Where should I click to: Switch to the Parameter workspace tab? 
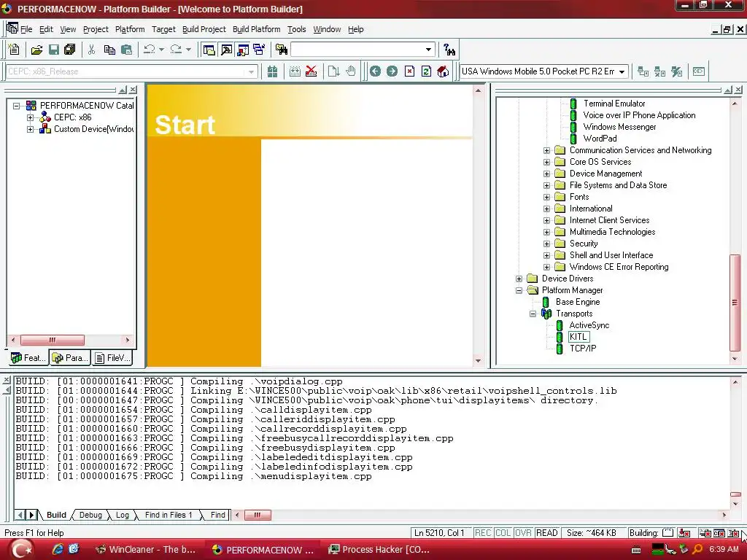(70, 357)
